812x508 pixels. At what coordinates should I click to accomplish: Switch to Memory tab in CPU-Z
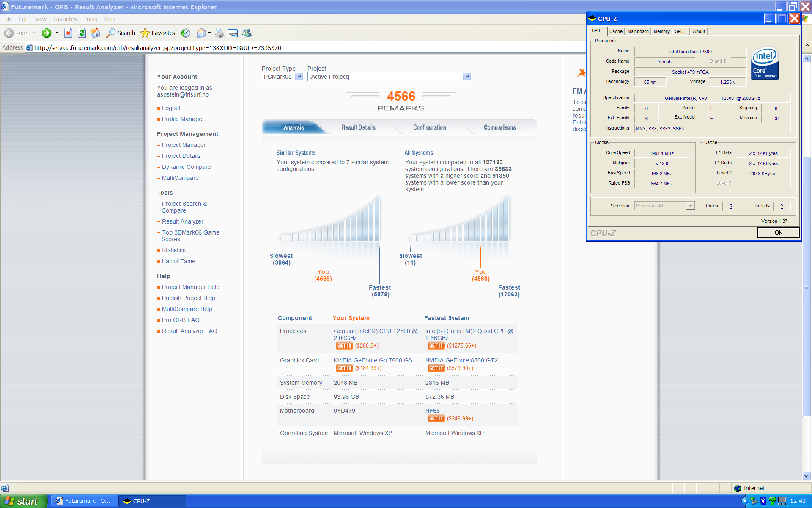(661, 31)
